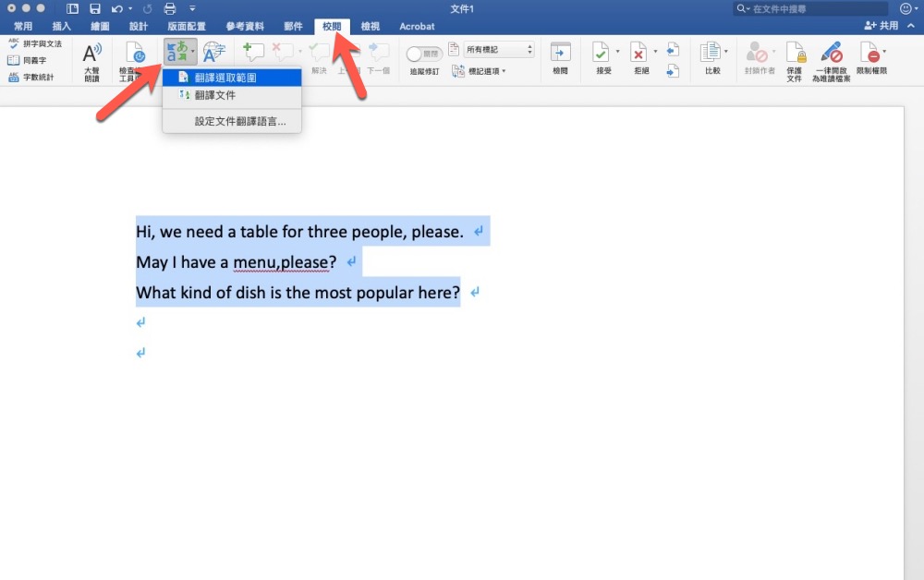Screen dimensions: 924x580
Task: Click the Search in Document field
Action: pos(813,8)
